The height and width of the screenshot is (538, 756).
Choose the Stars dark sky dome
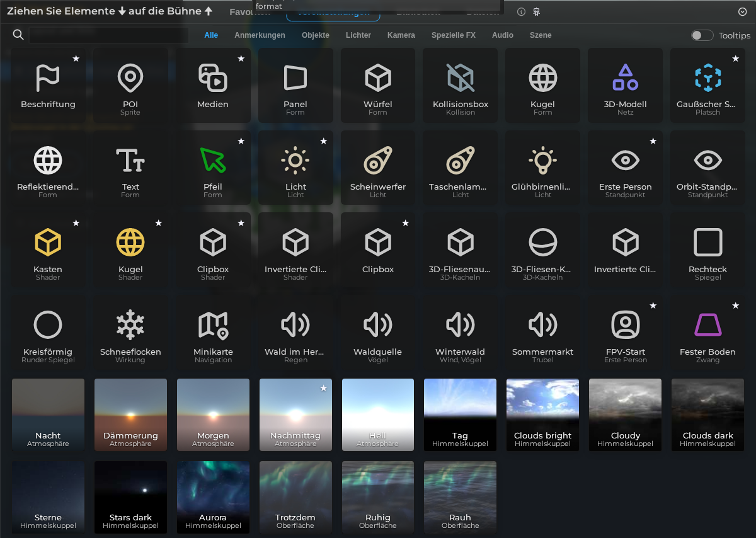[x=130, y=497]
